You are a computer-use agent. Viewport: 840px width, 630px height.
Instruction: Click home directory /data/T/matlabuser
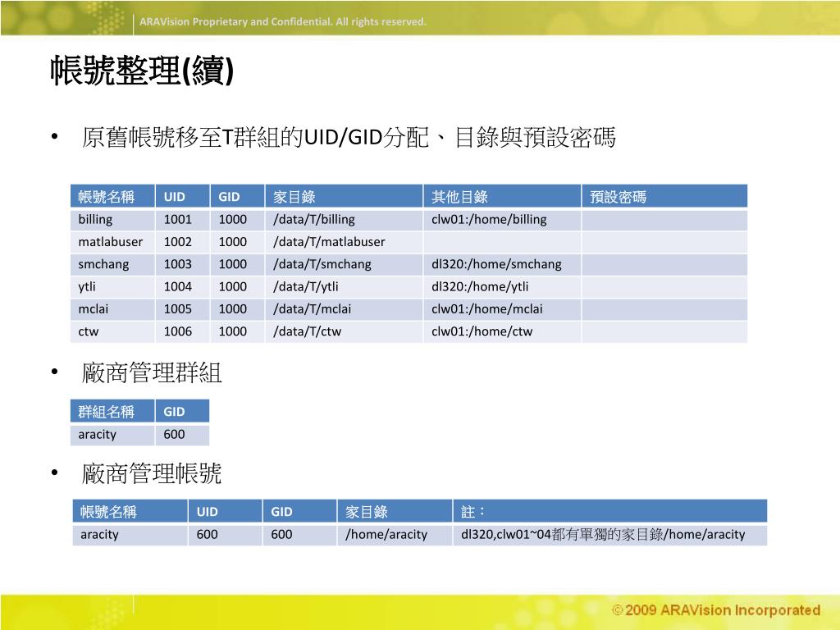329,242
